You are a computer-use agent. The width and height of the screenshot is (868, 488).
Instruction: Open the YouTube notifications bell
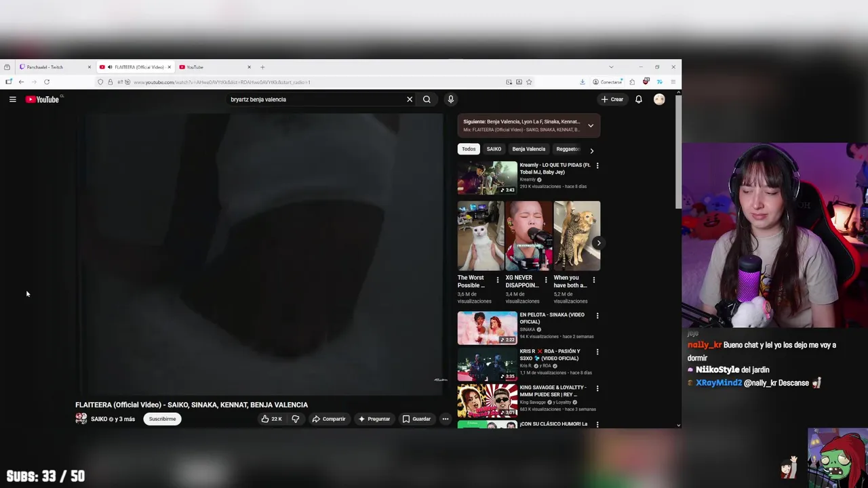click(x=638, y=99)
